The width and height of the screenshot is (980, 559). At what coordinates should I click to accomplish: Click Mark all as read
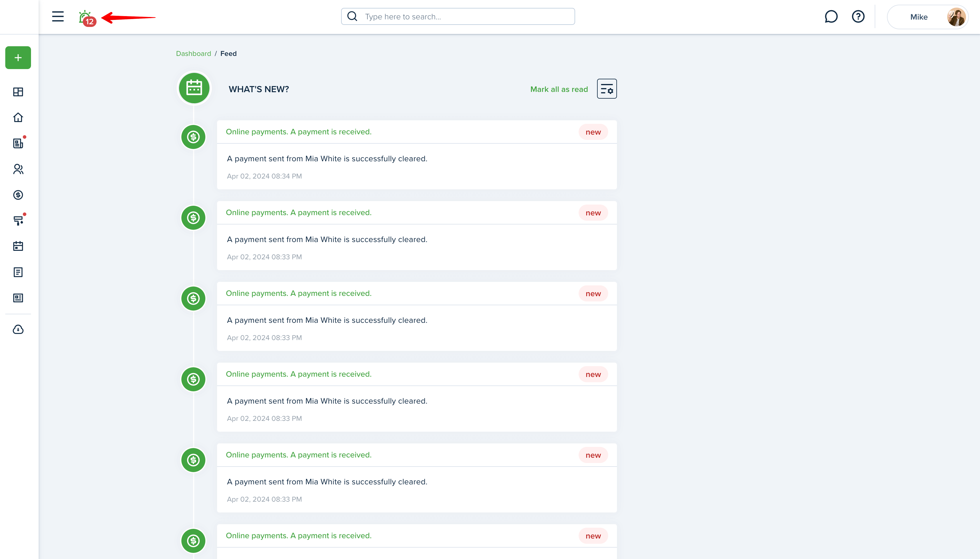[x=559, y=90]
